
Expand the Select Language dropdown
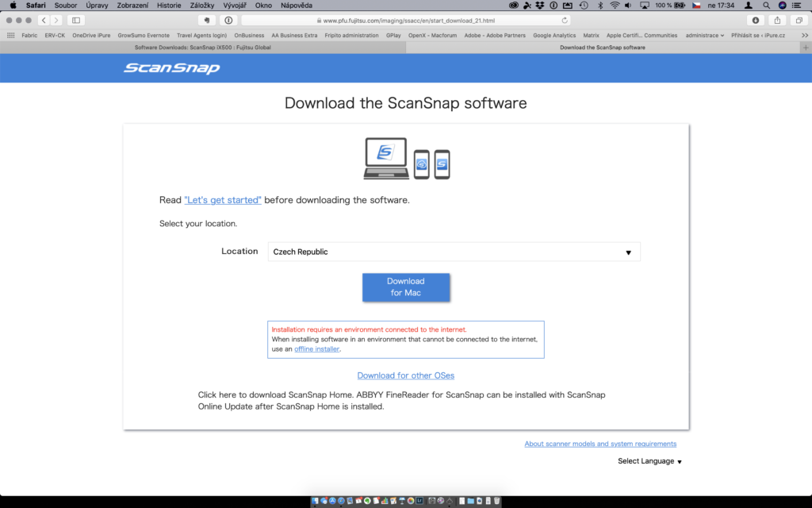(649, 461)
